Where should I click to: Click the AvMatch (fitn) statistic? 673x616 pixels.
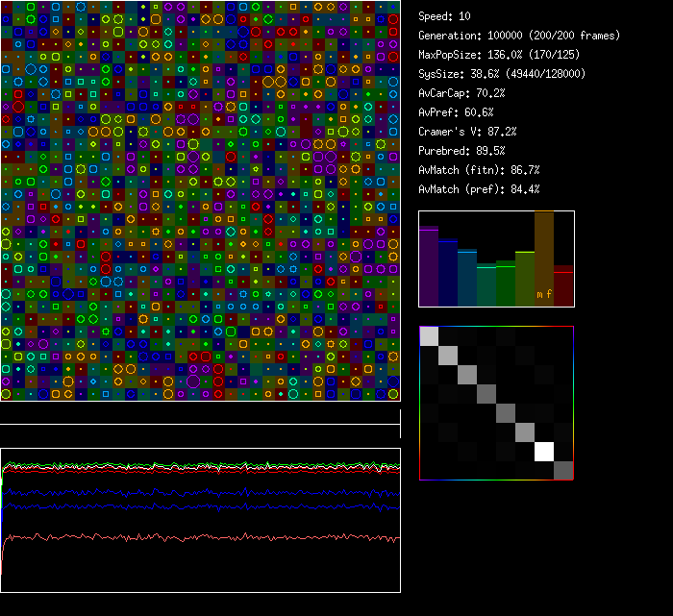tap(479, 170)
